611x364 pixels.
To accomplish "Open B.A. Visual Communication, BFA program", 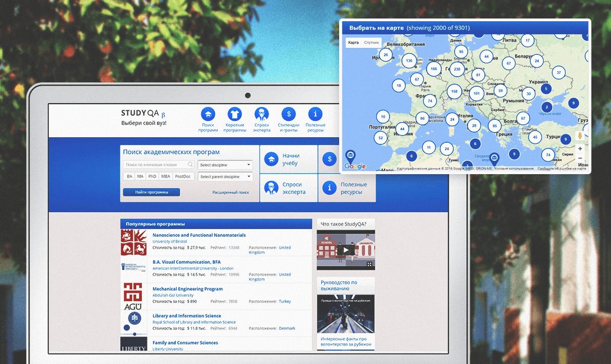I will [186, 262].
